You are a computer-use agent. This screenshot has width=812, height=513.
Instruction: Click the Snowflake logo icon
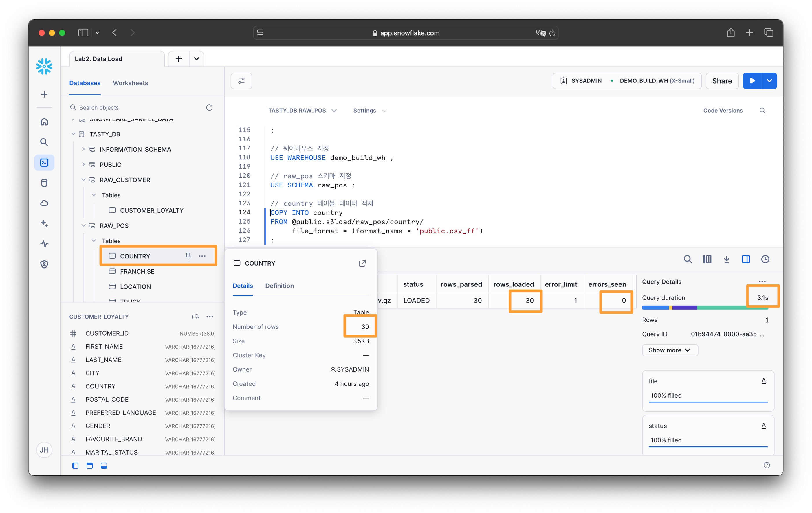tap(44, 66)
